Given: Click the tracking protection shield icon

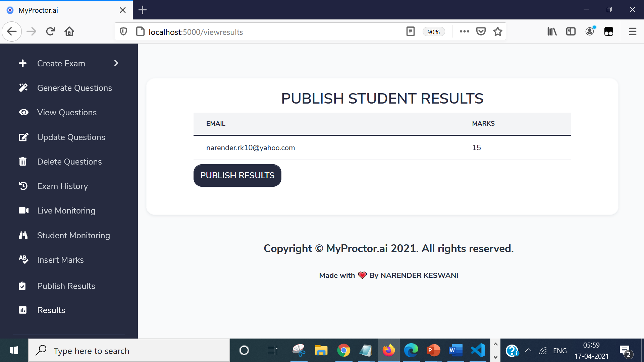Looking at the screenshot, I should pos(123,32).
